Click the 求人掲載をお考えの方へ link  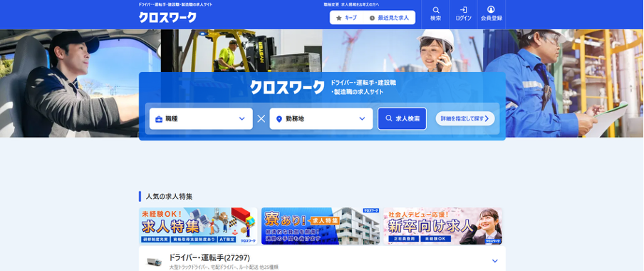pos(360,4)
